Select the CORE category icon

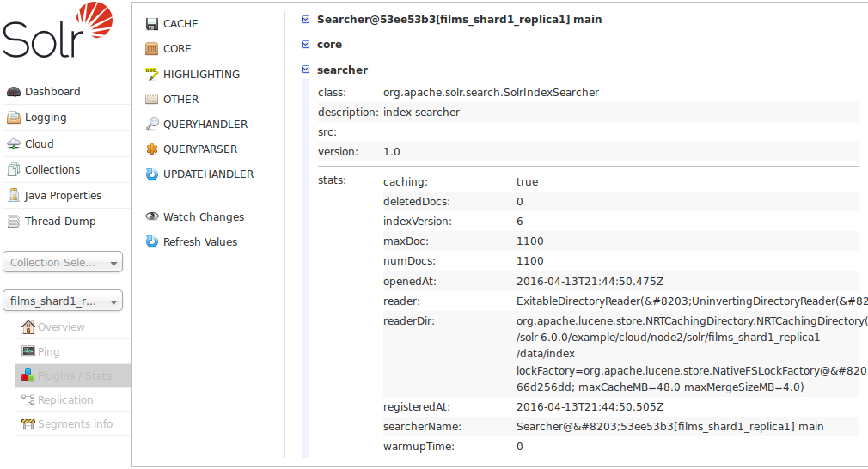click(x=152, y=49)
